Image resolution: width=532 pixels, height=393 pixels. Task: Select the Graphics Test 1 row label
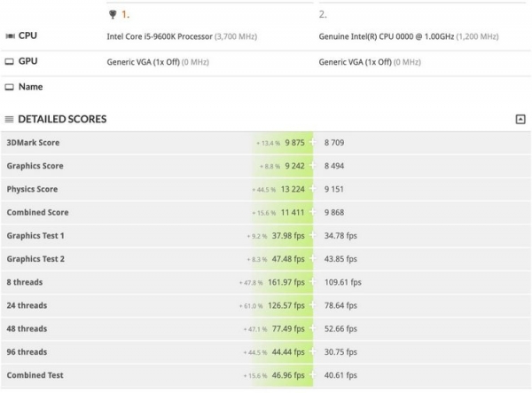pos(35,236)
